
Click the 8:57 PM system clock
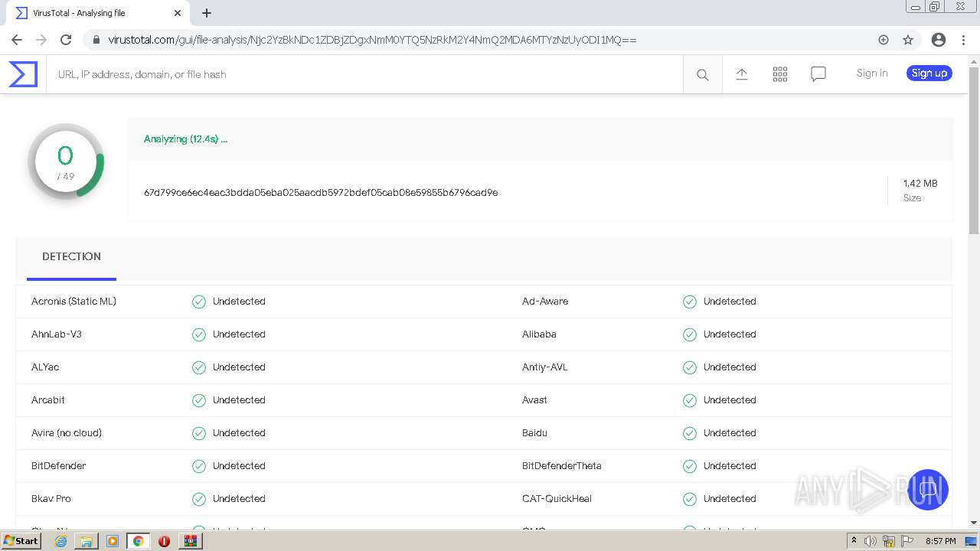tap(940, 541)
